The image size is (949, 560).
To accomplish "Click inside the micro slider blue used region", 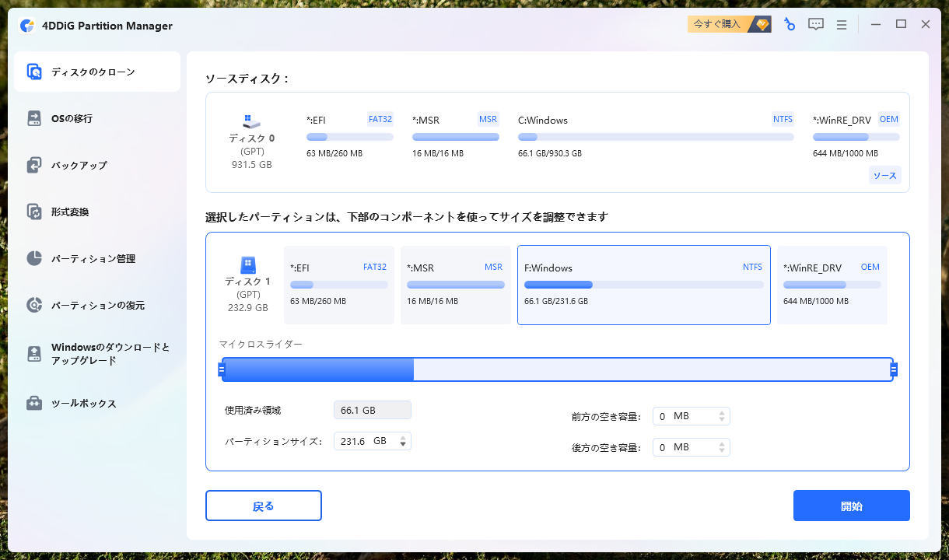I will pos(318,369).
